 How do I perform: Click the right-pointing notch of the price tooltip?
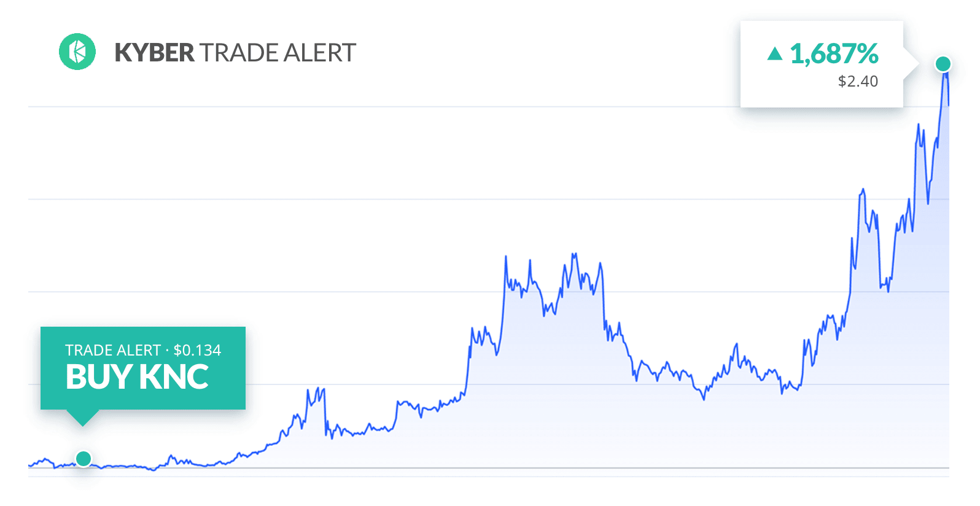coord(911,64)
